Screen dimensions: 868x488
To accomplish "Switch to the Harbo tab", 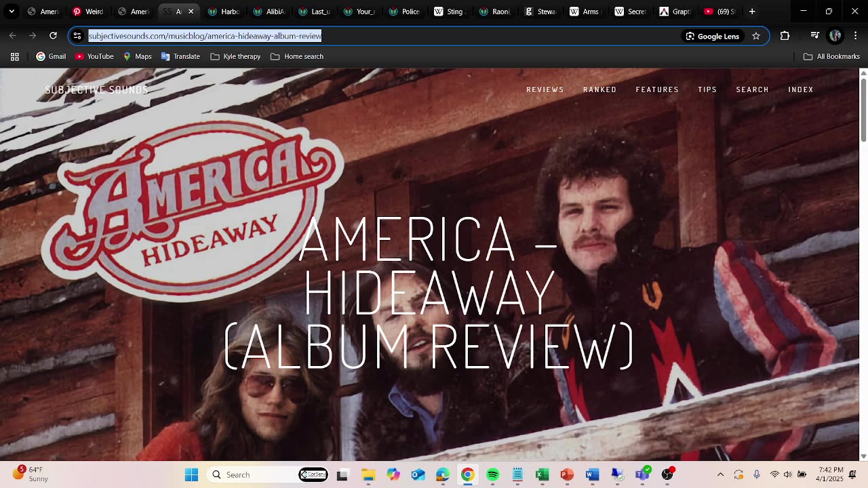I will [224, 12].
